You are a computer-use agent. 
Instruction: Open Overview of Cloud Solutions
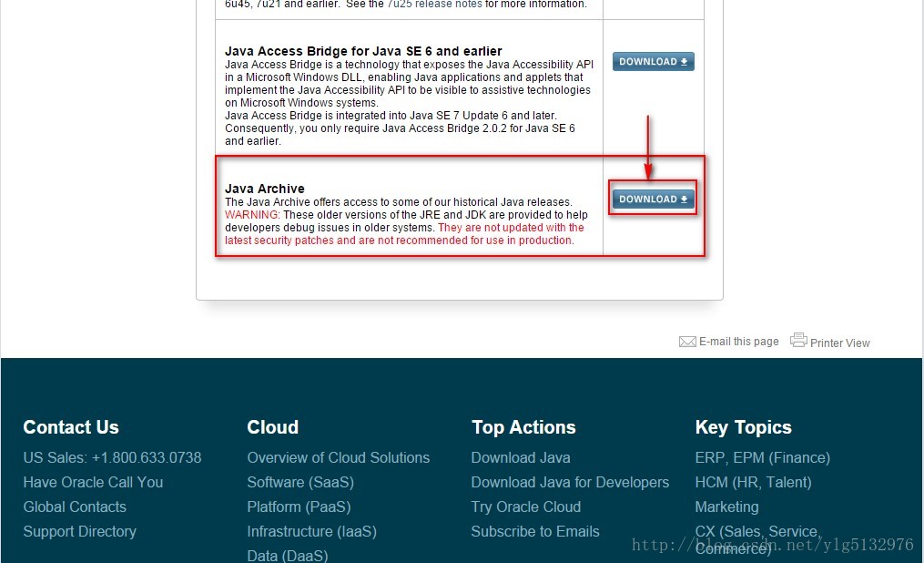point(339,457)
